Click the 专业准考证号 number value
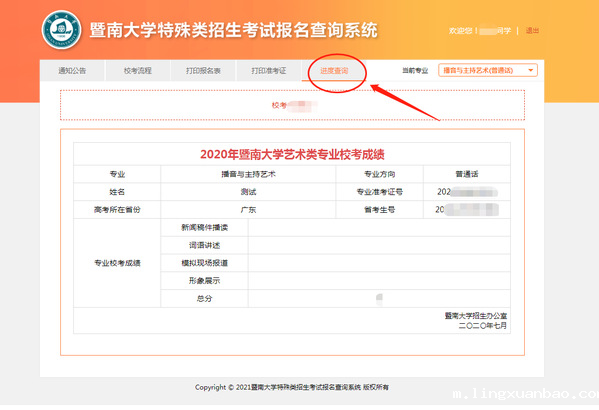Image resolution: width=599 pixels, height=410 pixels. 467,192
